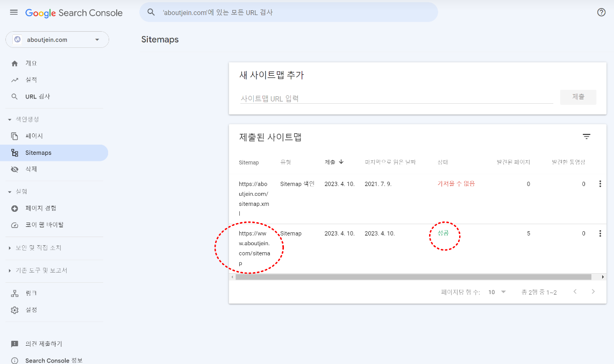Click the Sitemap column header
This screenshot has width=614, height=364.
click(x=248, y=162)
